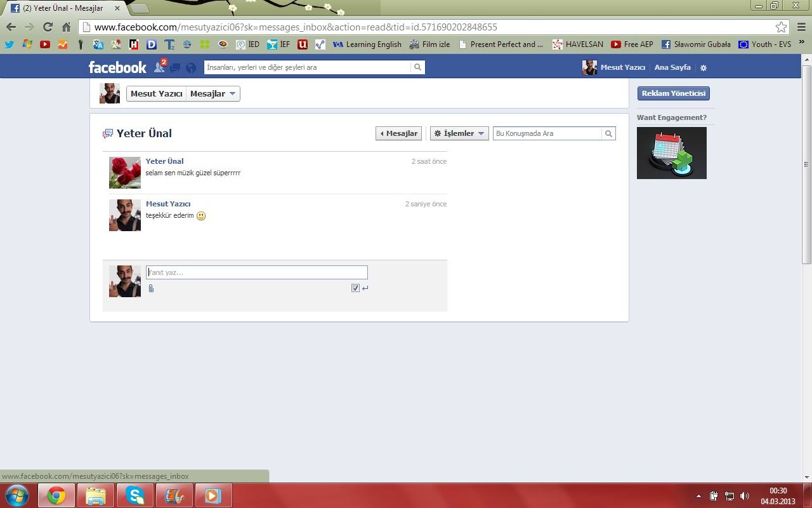Open Skype from the taskbar
This screenshot has height=508, width=812.
pyautogui.click(x=134, y=495)
